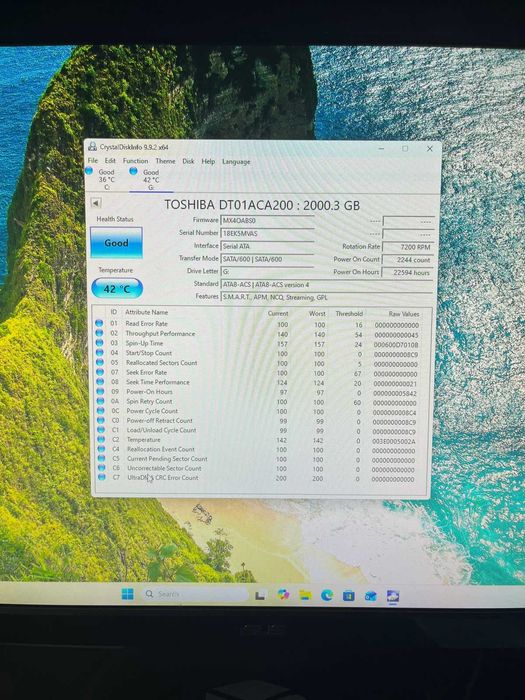The image size is (525, 700).
Task: Click the Windows taskbar Search box
Action: [195, 594]
